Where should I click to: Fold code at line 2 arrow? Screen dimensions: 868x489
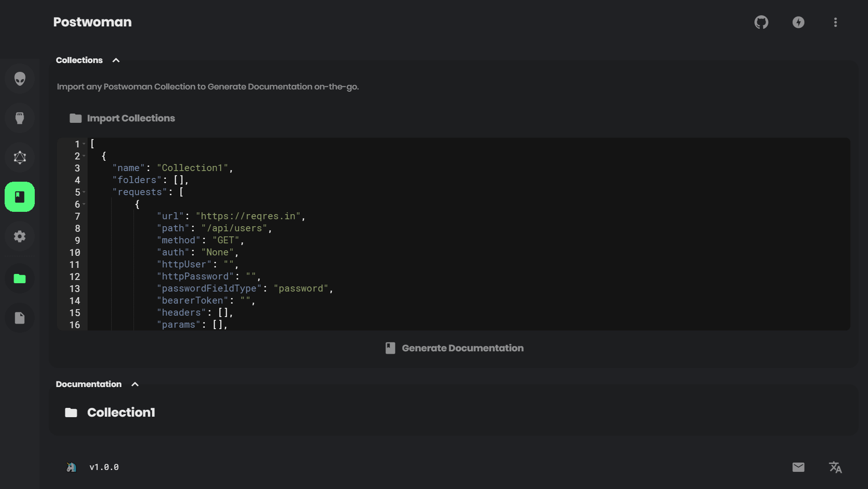point(84,156)
